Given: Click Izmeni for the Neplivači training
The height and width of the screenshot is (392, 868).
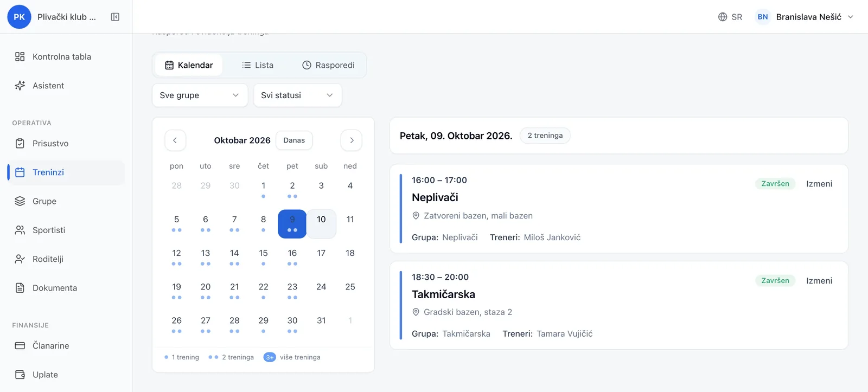Looking at the screenshot, I should (819, 184).
